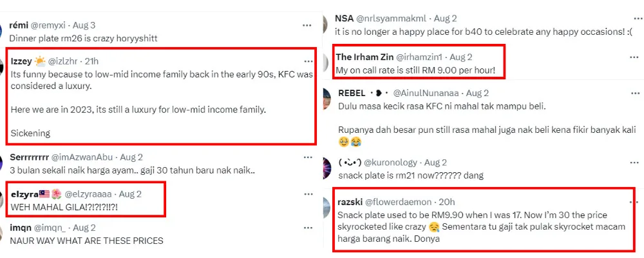The height and width of the screenshot is (258, 644).
Task: Open the 20h timestamp on razski's tweet
Action: pos(446,202)
